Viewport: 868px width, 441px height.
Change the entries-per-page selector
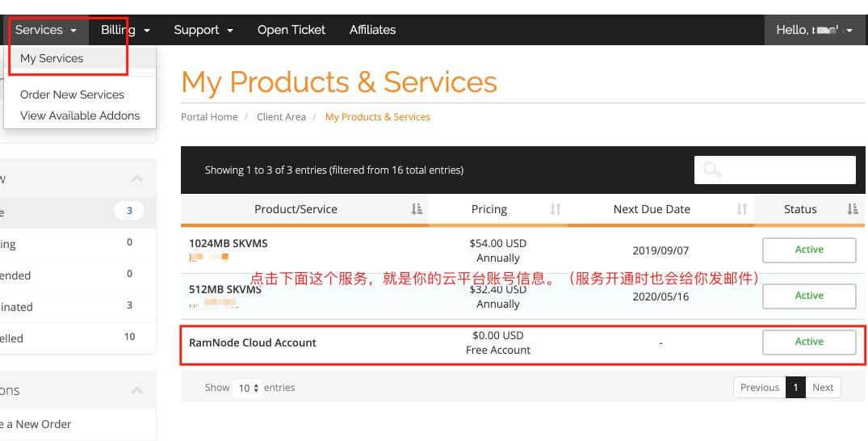[x=246, y=388]
